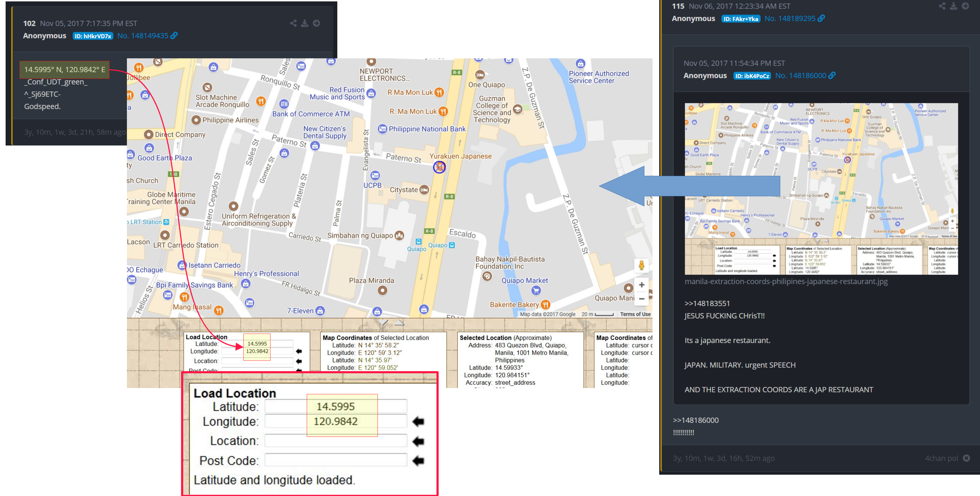Click the Citystate hotel icon

[424, 190]
